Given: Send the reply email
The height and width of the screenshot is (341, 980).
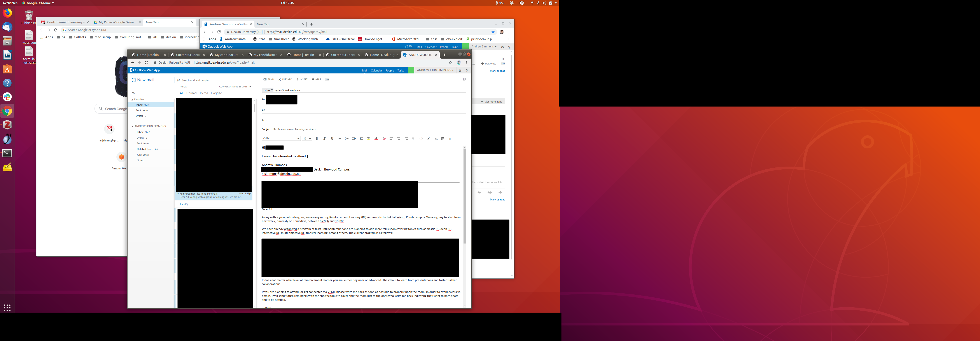Looking at the screenshot, I should click(x=268, y=79).
